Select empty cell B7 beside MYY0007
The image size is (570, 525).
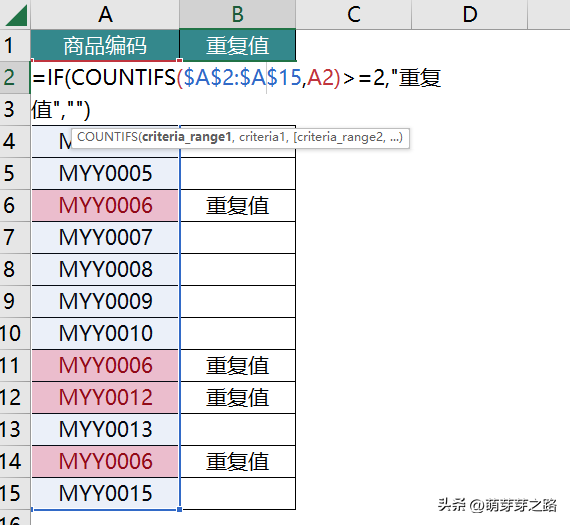pyautogui.click(x=238, y=237)
